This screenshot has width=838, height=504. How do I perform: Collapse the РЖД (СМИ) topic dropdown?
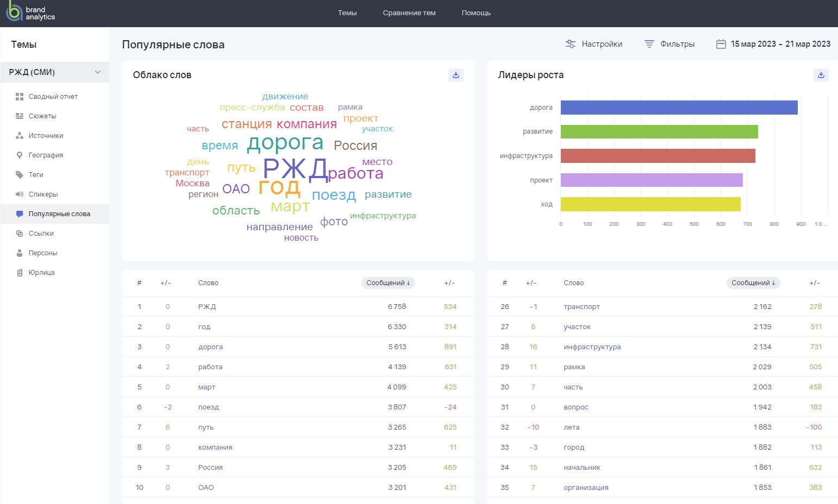pyautogui.click(x=98, y=72)
